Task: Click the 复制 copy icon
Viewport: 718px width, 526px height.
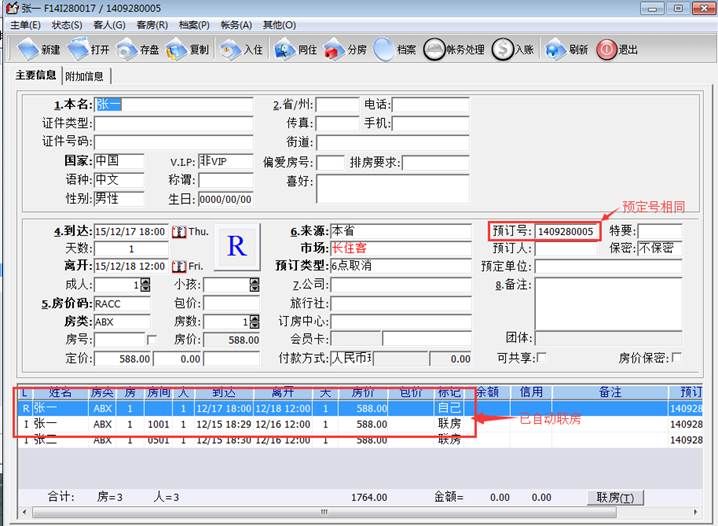Action: [x=177, y=49]
